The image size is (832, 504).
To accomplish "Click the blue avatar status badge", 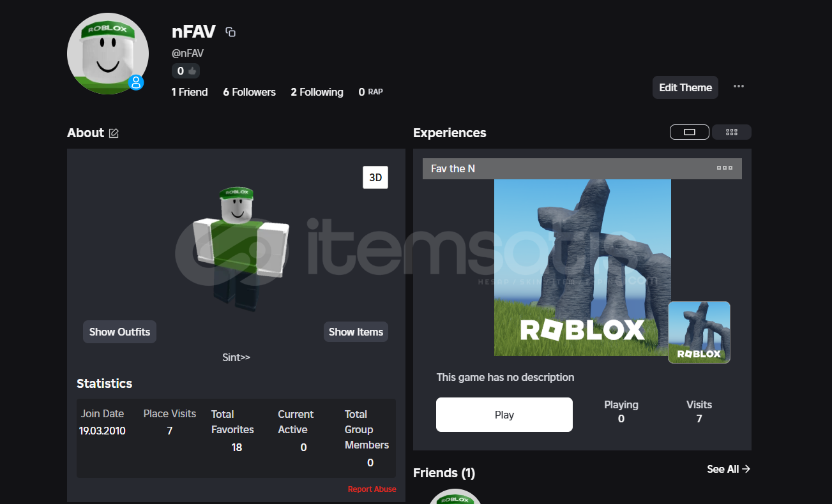I will pos(135,82).
